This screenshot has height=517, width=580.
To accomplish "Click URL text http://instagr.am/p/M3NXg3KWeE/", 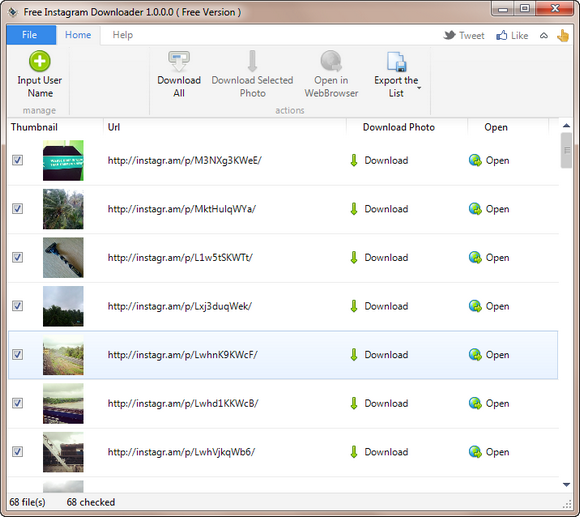I will click(185, 160).
